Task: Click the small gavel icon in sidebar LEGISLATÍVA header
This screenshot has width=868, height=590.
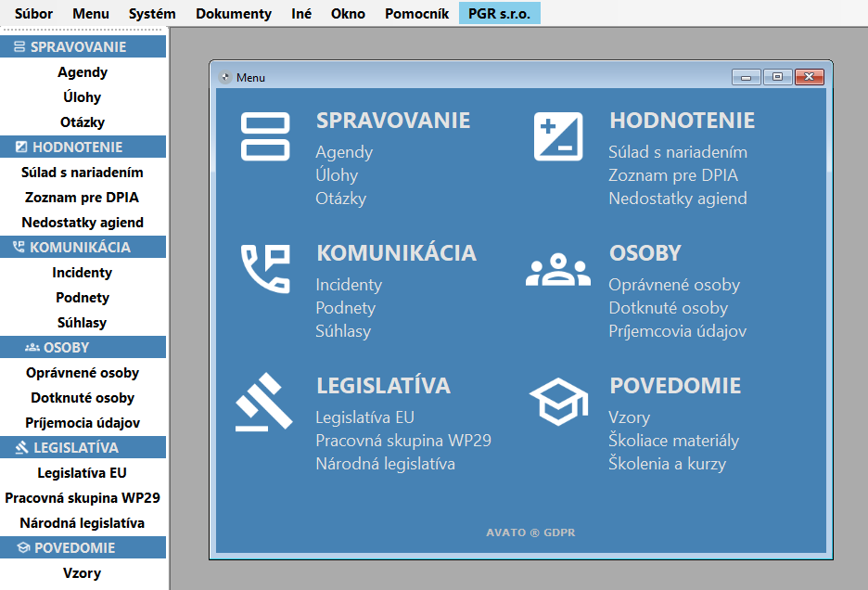Action: (21, 448)
